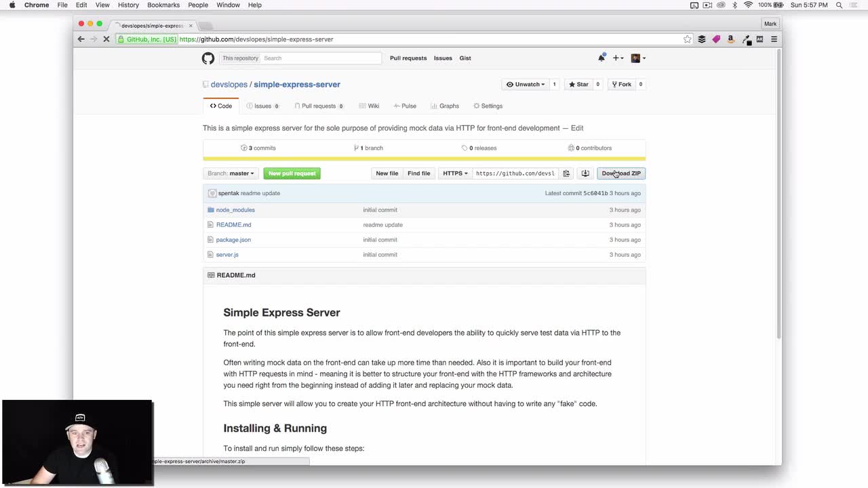The width and height of the screenshot is (868, 488).
Task: Star the simple-express-server repository
Action: pyautogui.click(x=578, y=85)
